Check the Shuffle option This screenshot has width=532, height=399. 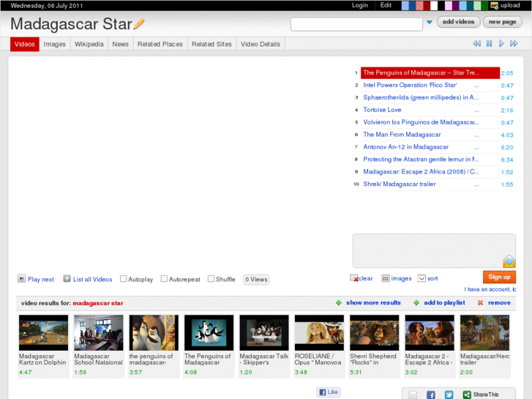coord(211,279)
